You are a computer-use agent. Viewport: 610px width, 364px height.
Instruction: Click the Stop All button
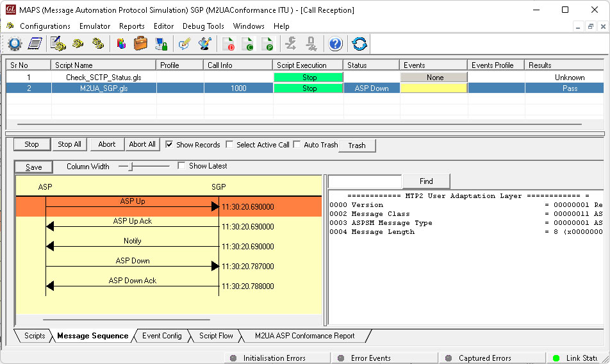click(x=69, y=144)
